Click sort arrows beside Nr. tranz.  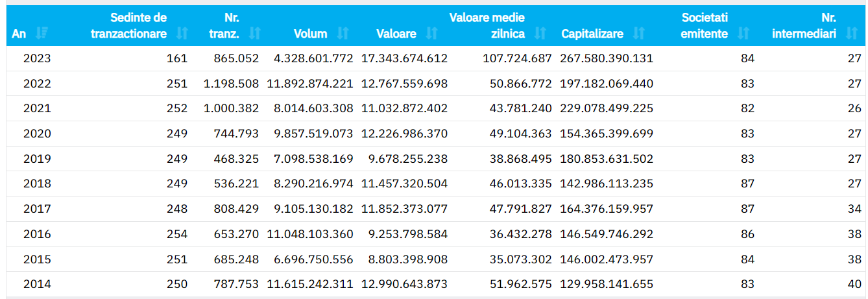[254, 33]
